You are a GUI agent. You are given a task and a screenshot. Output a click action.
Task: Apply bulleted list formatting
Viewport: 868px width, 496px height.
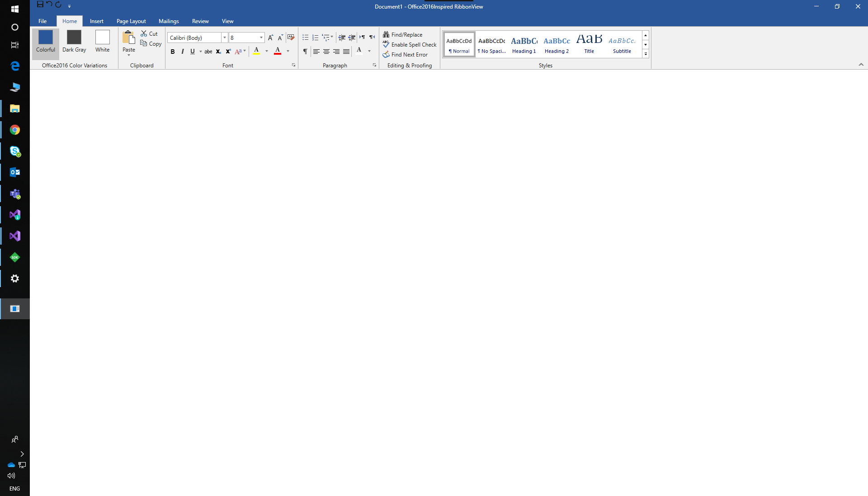click(x=305, y=38)
